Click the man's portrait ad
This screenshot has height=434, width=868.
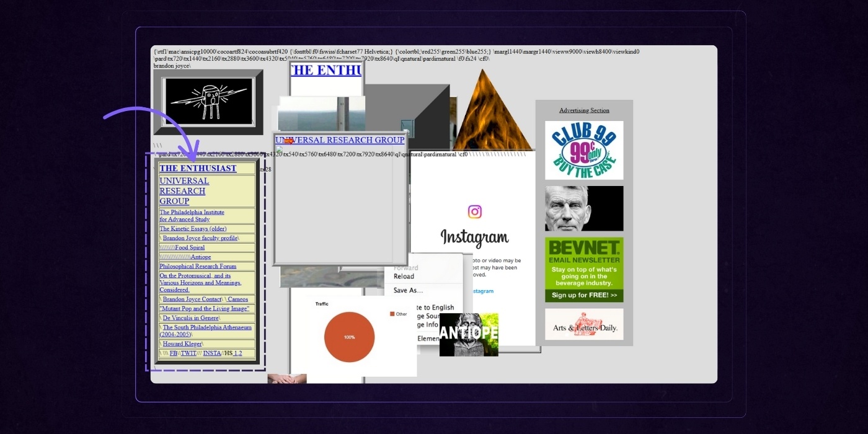point(584,208)
